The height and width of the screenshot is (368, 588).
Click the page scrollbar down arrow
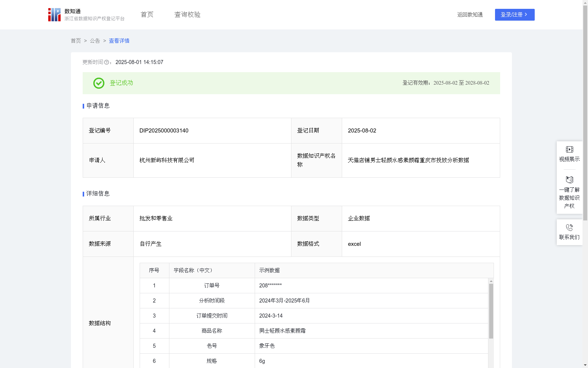pyautogui.click(x=585, y=365)
